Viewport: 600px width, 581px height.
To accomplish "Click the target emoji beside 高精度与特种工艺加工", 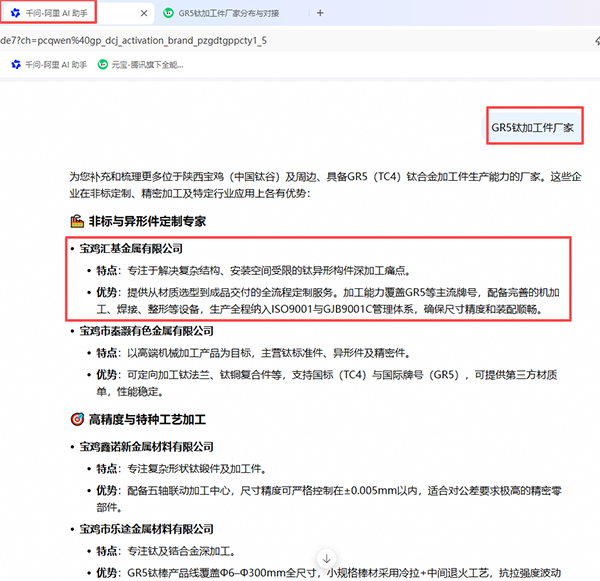I will pos(77,419).
